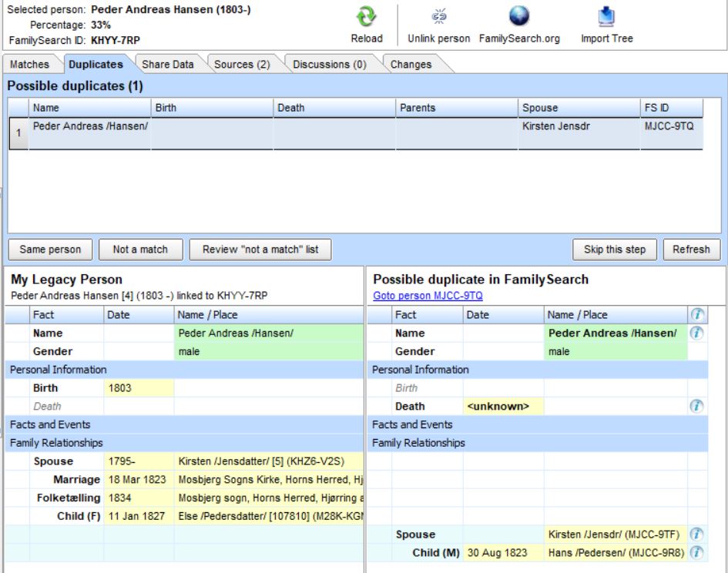Click Legacy Family Relationships section header
This screenshot has width=728, height=573.
(x=184, y=443)
